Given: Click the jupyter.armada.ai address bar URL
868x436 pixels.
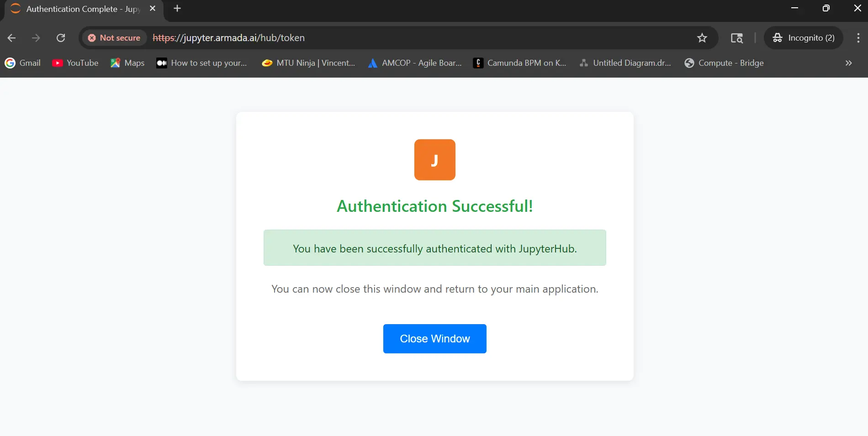Looking at the screenshot, I should pos(228,38).
